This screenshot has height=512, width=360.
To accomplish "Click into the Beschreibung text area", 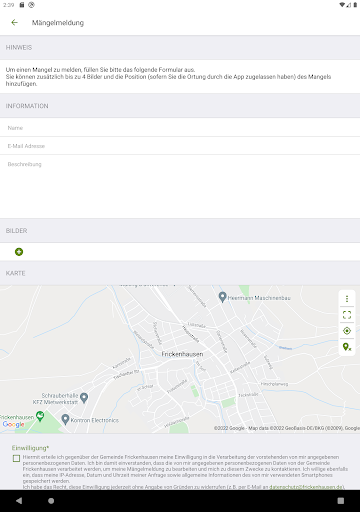I will point(180,187).
